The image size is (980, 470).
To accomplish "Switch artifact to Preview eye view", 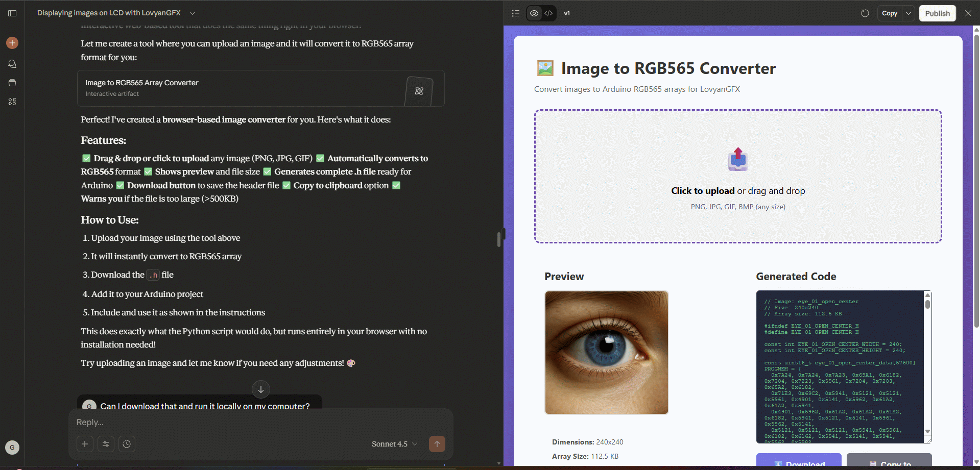I will point(534,13).
